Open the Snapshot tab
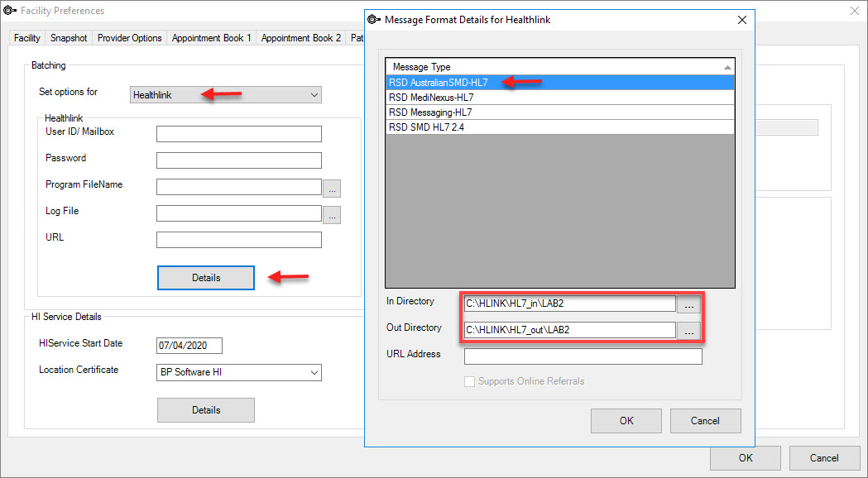Image resolution: width=868 pixels, height=478 pixels. [69, 37]
